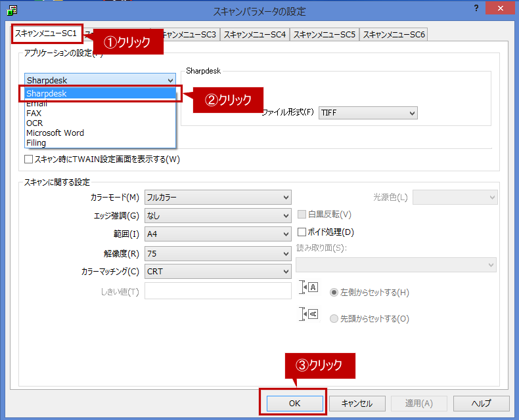Expand the 範囲 A4 dropdown
This screenshot has width=519, height=420.
217,234
